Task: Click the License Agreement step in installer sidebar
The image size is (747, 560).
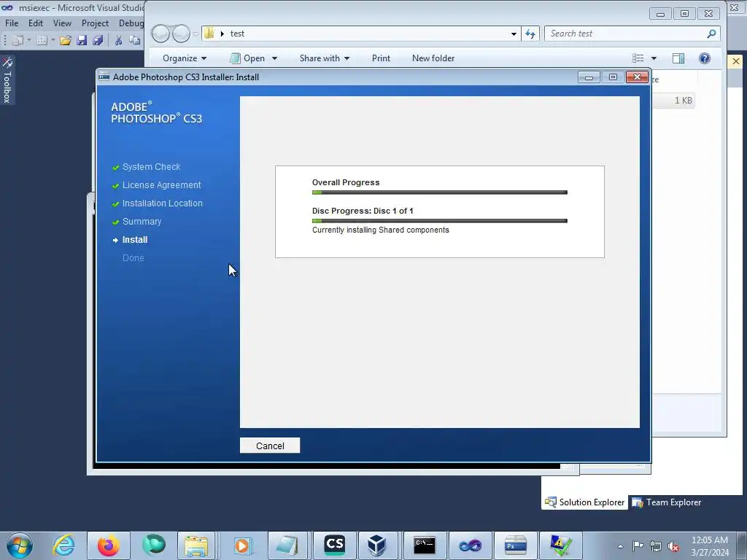Action: (x=161, y=185)
